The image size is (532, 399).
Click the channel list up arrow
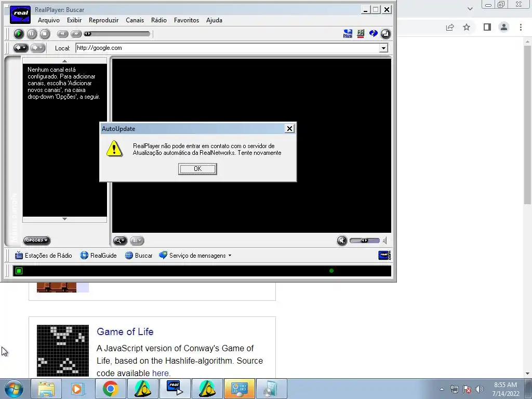64,61
